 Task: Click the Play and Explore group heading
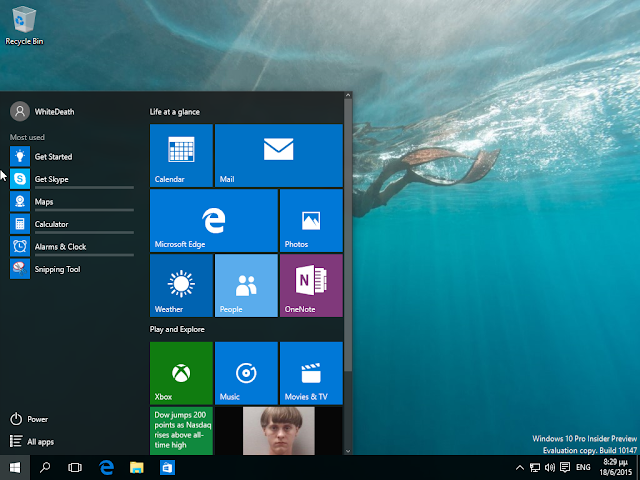pyautogui.click(x=177, y=329)
